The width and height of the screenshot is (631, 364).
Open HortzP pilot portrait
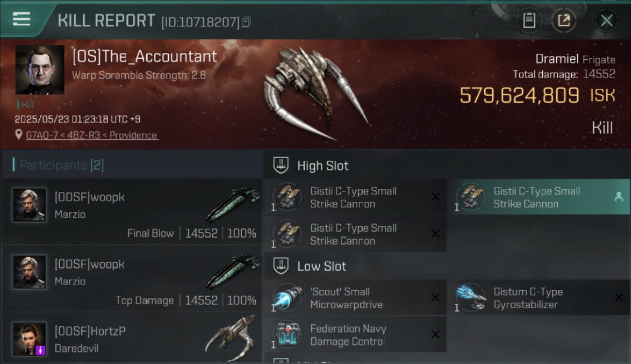pos(30,339)
